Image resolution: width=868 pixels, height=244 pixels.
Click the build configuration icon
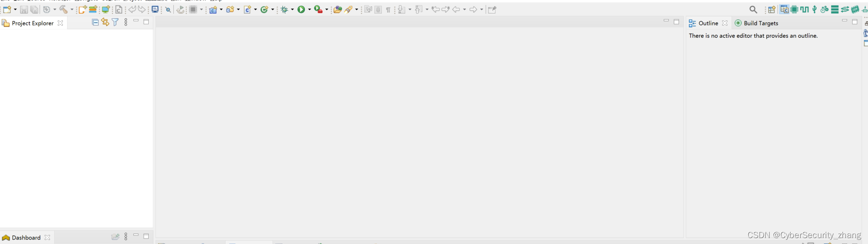pyautogui.click(x=47, y=10)
